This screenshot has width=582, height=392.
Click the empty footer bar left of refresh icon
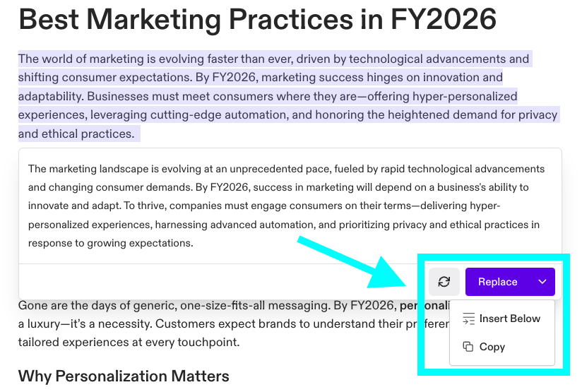(222, 282)
